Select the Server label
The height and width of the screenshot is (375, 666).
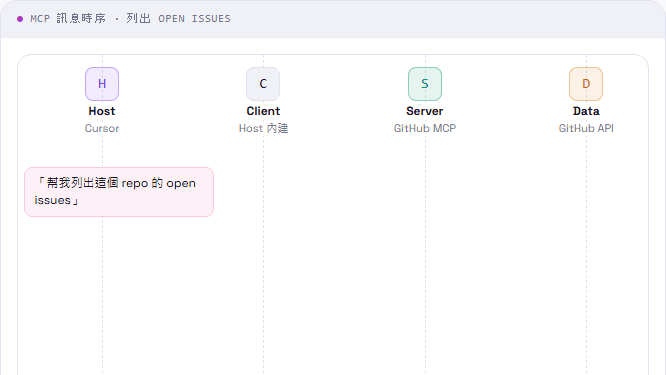pos(425,111)
